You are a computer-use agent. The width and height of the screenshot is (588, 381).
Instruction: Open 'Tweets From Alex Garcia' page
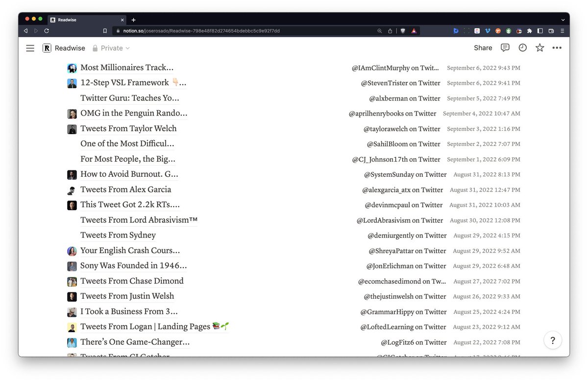tap(126, 189)
